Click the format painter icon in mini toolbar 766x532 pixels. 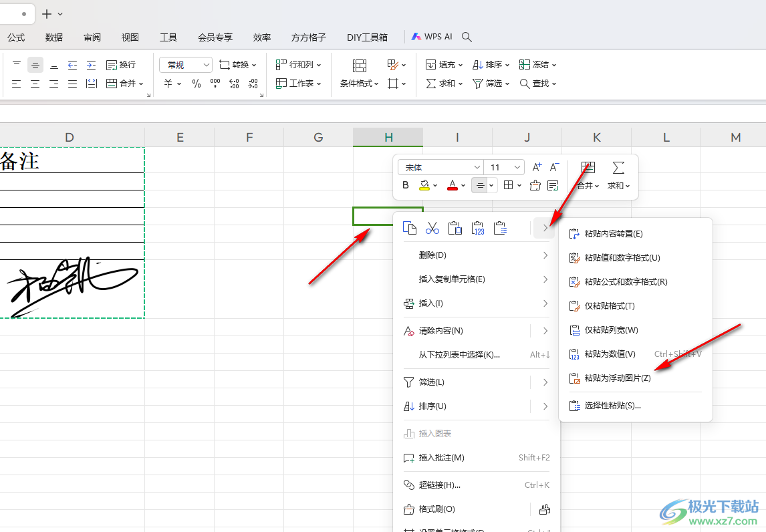(535, 185)
